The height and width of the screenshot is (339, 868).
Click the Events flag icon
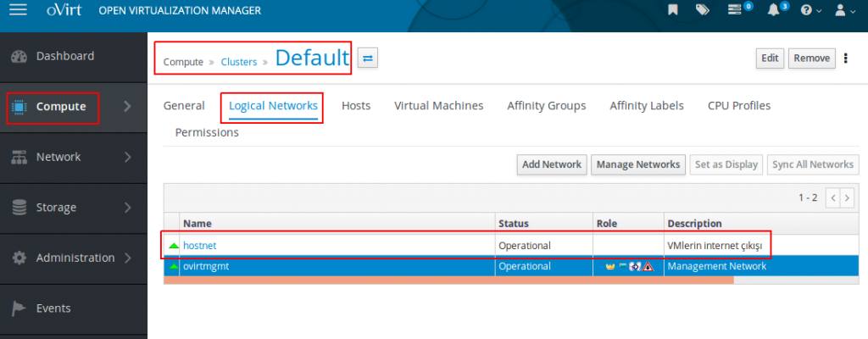click(19, 308)
